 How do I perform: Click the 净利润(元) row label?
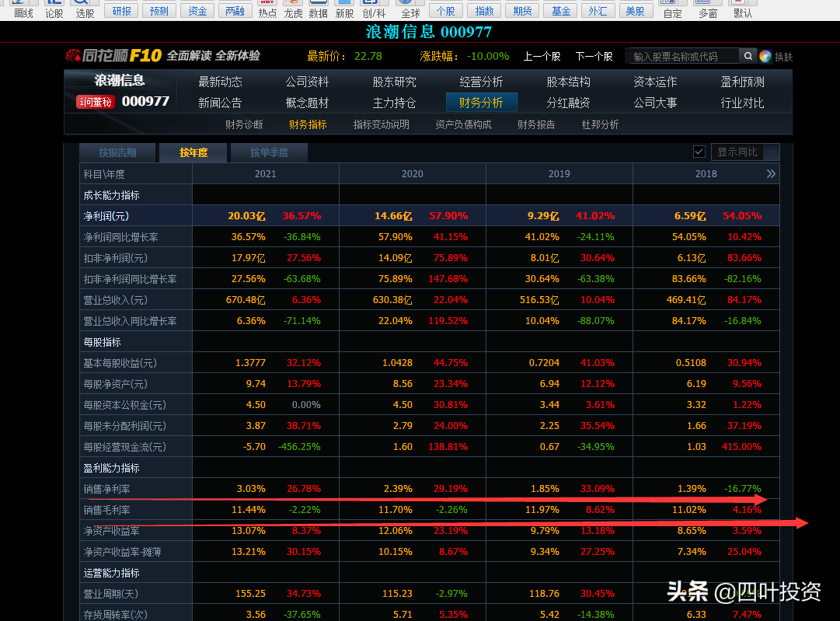106,216
